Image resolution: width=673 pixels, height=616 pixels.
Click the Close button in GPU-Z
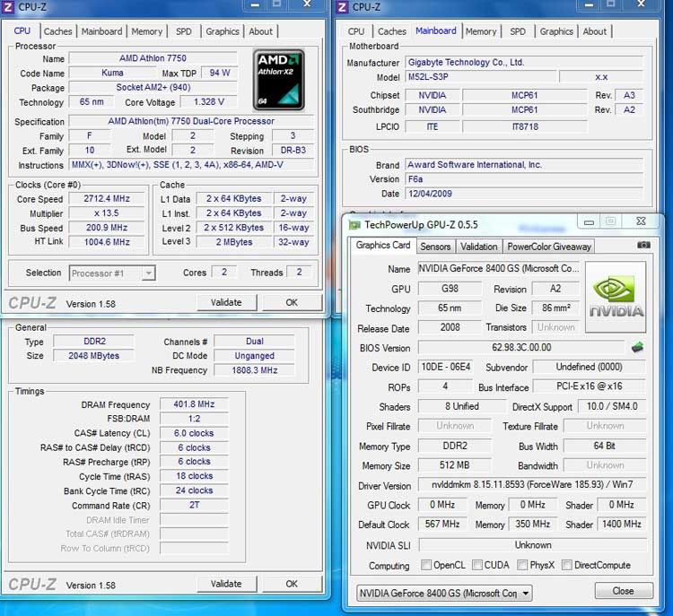(624, 591)
